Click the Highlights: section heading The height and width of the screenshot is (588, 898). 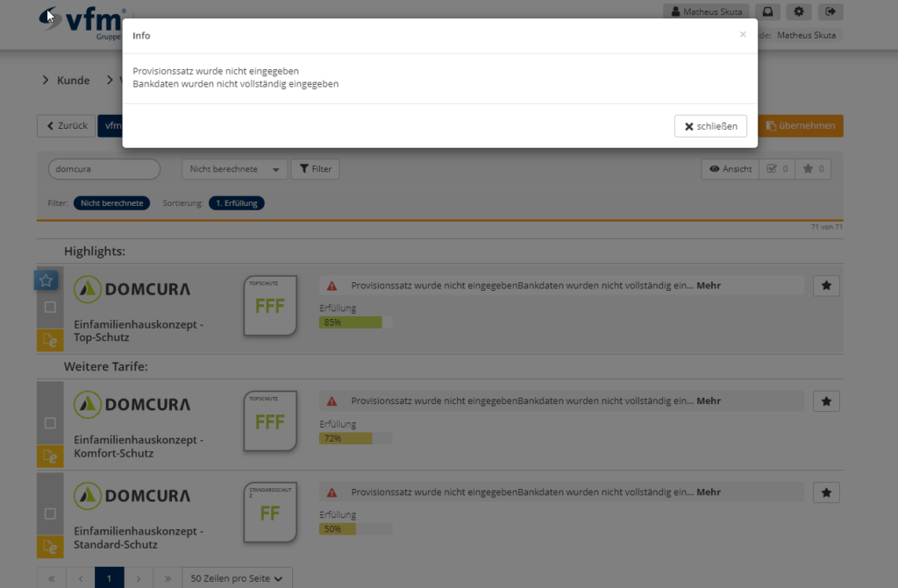[x=95, y=251]
